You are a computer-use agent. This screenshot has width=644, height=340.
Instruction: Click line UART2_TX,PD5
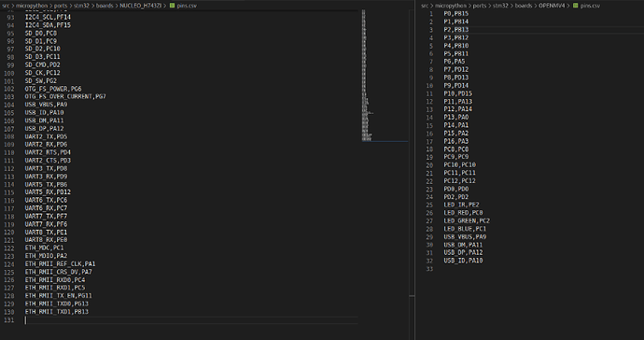pos(46,136)
